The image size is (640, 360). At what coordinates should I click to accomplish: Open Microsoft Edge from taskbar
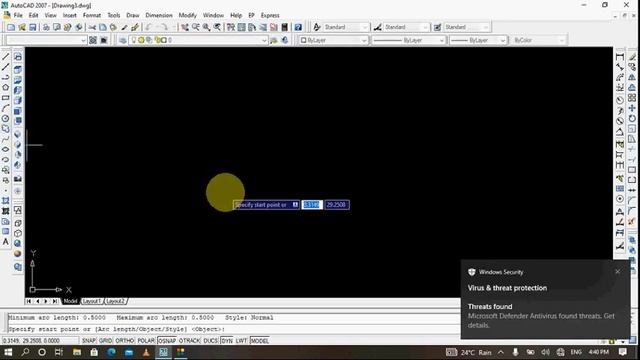click(111, 352)
